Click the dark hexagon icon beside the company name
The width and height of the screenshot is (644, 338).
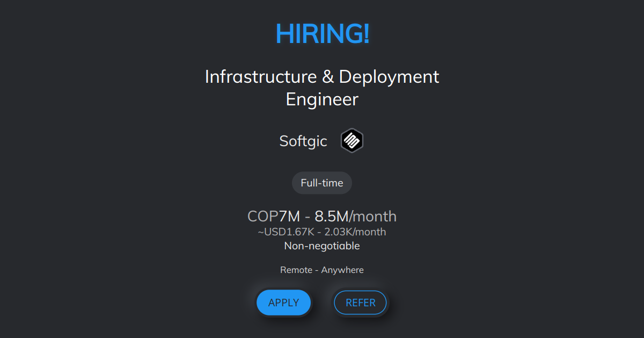pyautogui.click(x=352, y=140)
